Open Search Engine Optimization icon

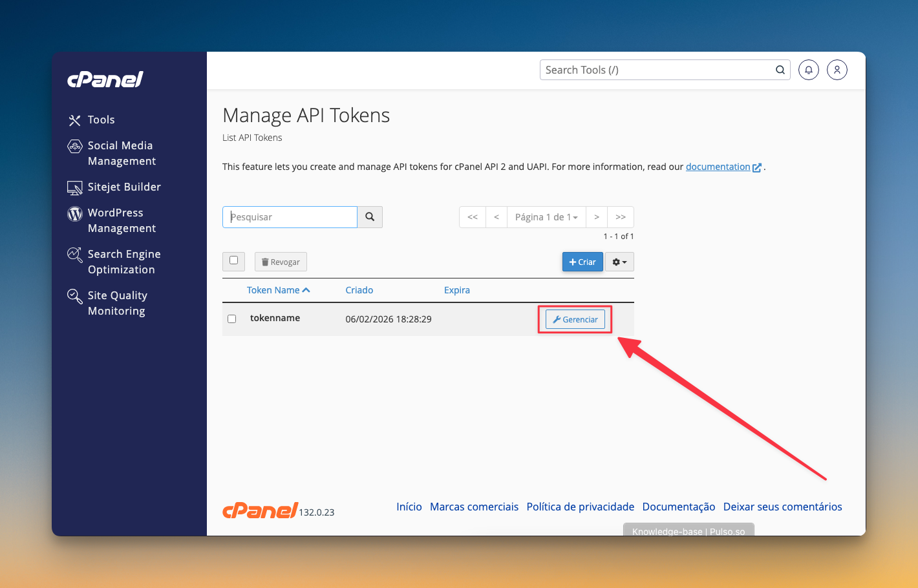pos(75,255)
